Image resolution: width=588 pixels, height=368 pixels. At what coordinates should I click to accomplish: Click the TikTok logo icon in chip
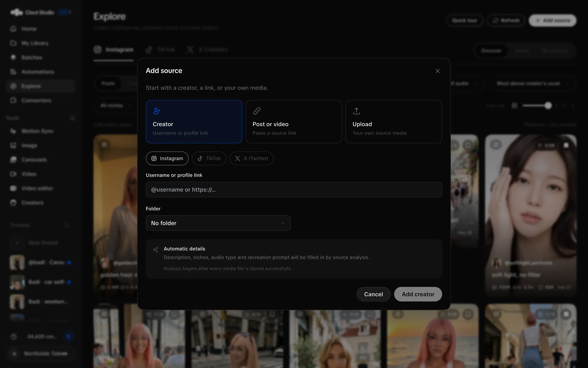pos(200,158)
